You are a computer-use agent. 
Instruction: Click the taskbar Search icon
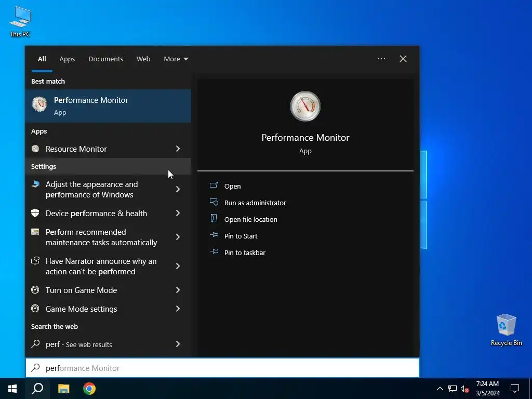point(37,389)
